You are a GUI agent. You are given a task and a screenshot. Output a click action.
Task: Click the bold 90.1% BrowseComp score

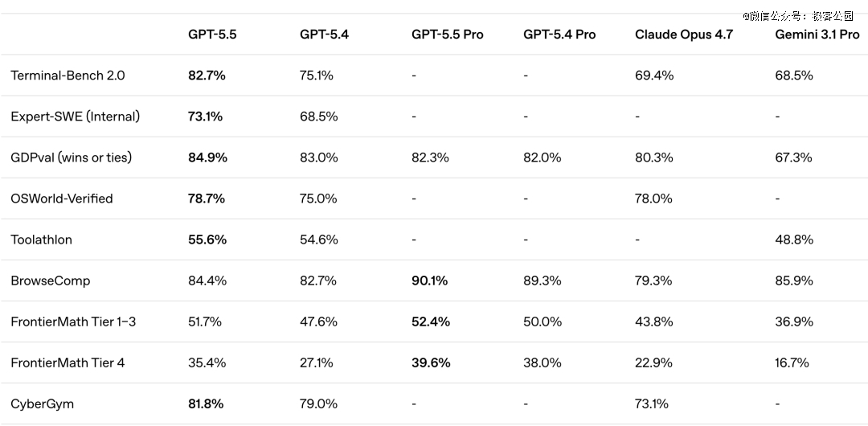429,281
